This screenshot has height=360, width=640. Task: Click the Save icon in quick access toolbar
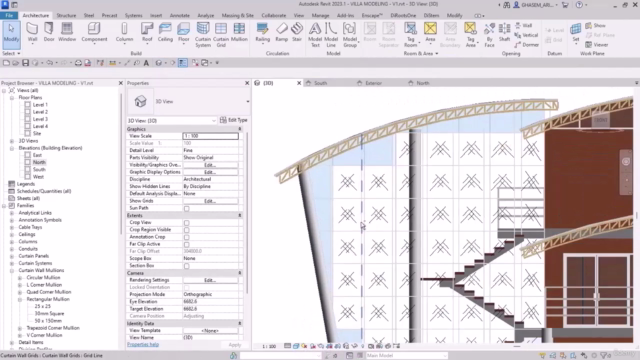tap(25, 63)
